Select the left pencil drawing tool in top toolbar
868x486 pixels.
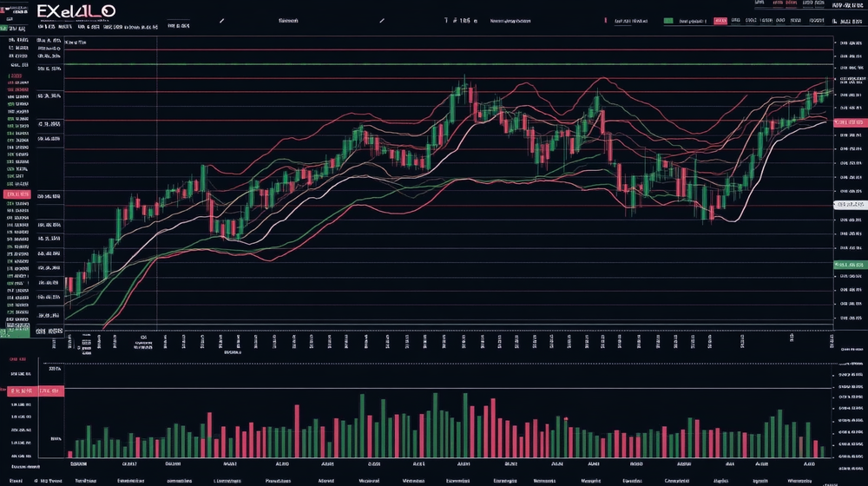tap(222, 19)
